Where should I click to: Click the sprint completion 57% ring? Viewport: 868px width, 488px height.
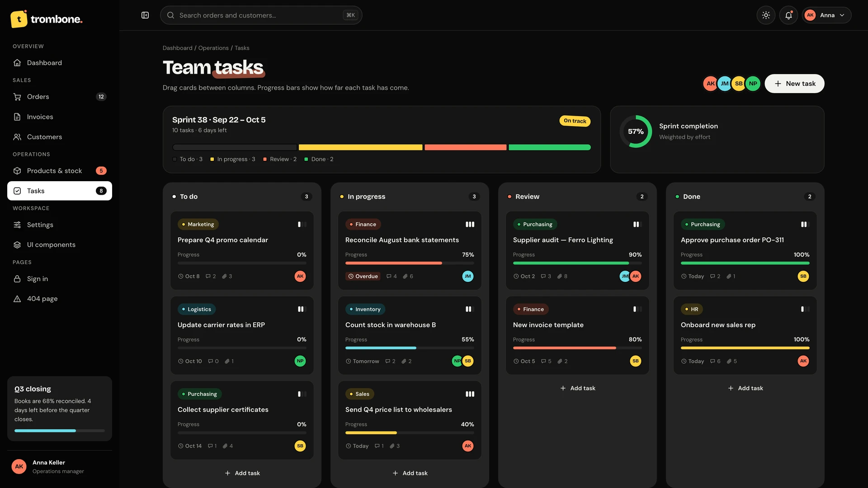tap(636, 131)
